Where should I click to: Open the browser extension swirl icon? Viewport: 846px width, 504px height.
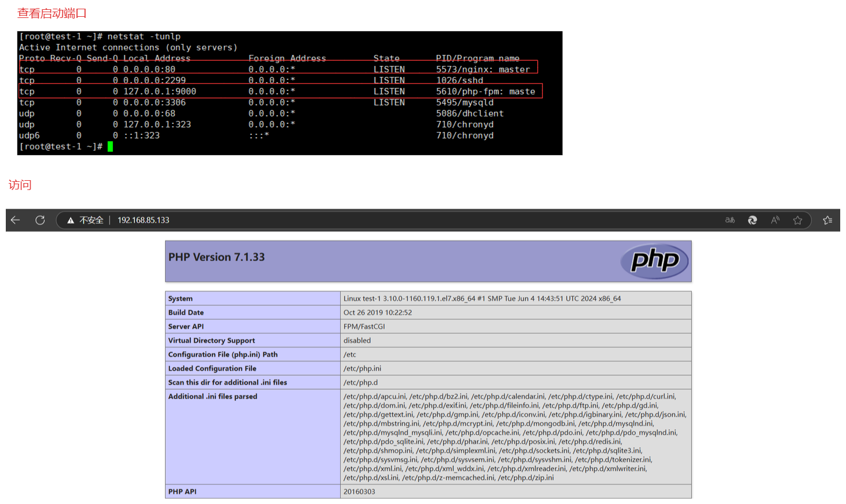(753, 220)
